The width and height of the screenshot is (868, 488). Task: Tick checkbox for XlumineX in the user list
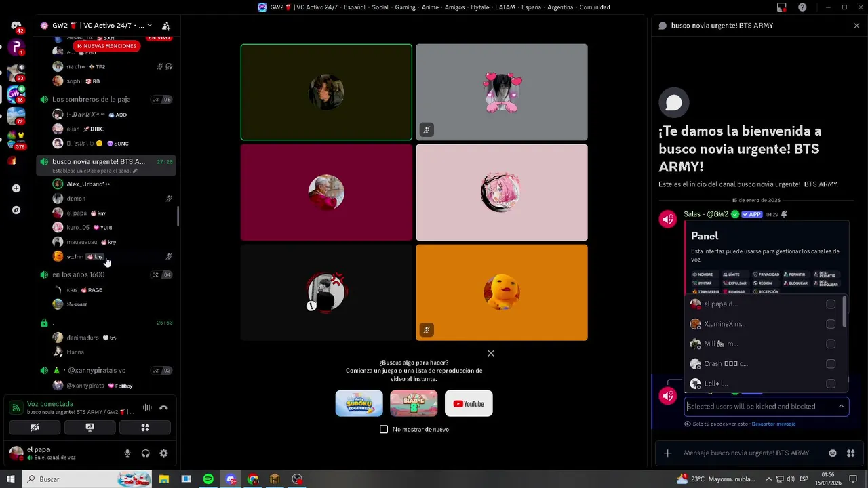(x=831, y=324)
